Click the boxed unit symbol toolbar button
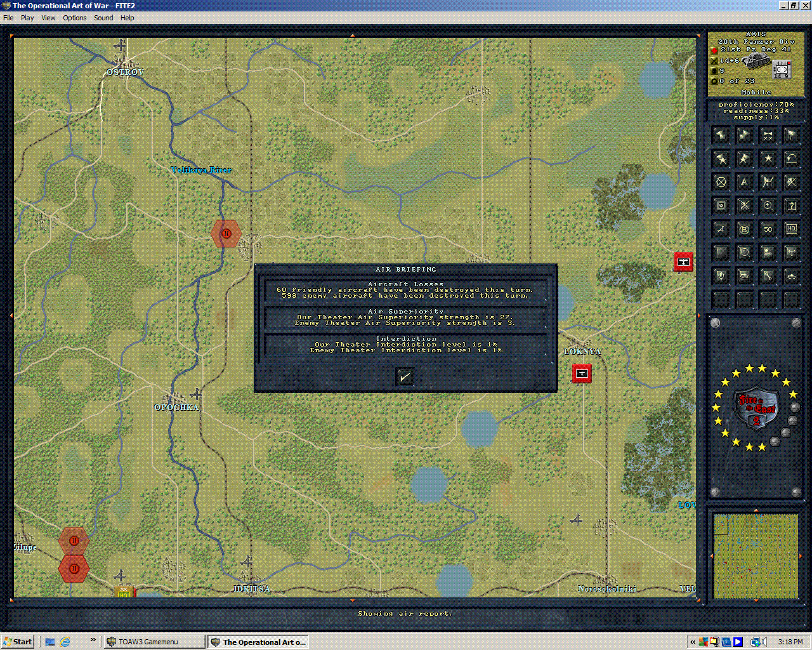The height and width of the screenshot is (650, 812). [721, 206]
